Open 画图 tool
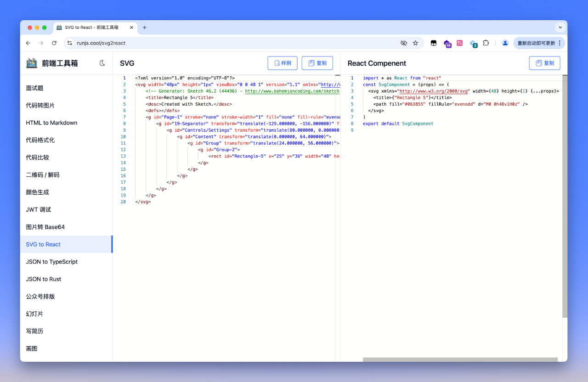588x382 pixels. click(x=66, y=348)
